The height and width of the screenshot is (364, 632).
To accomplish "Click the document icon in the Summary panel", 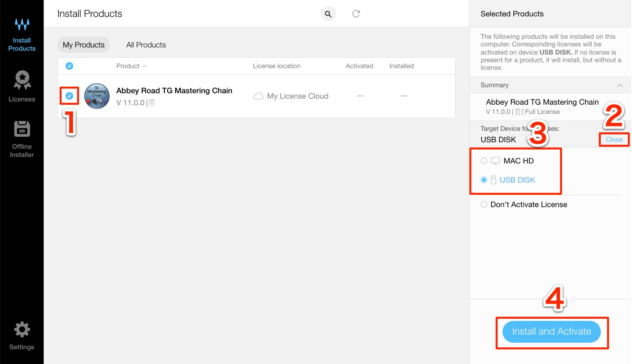I will pos(518,112).
